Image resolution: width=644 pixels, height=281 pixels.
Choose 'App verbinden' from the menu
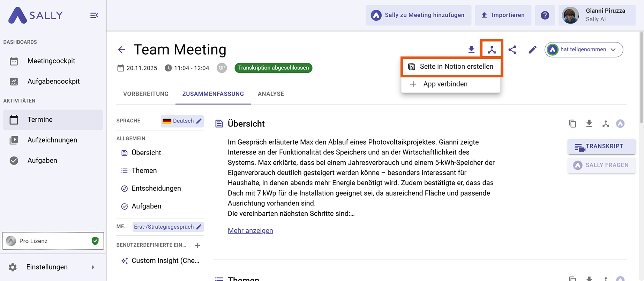coord(451,84)
